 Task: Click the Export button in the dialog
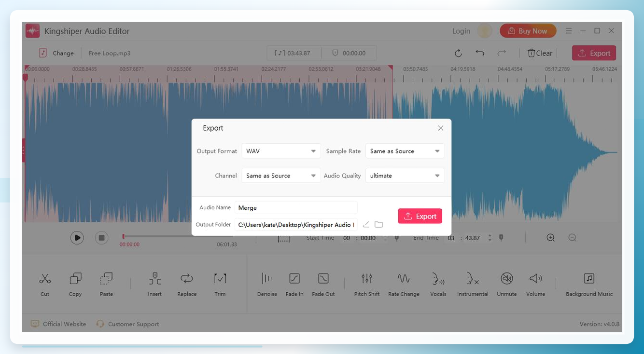tap(420, 216)
